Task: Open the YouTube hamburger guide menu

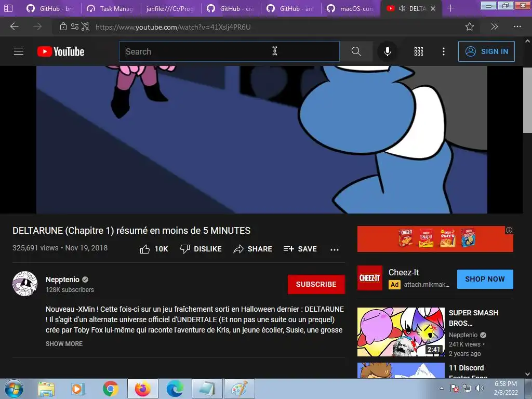Action: click(x=19, y=51)
